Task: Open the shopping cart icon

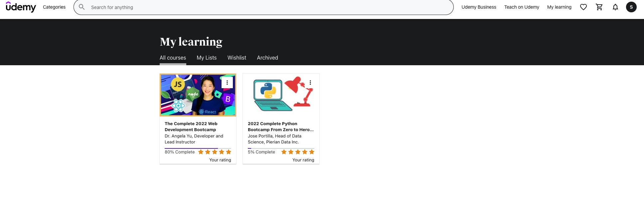Action: pyautogui.click(x=599, y=7)
